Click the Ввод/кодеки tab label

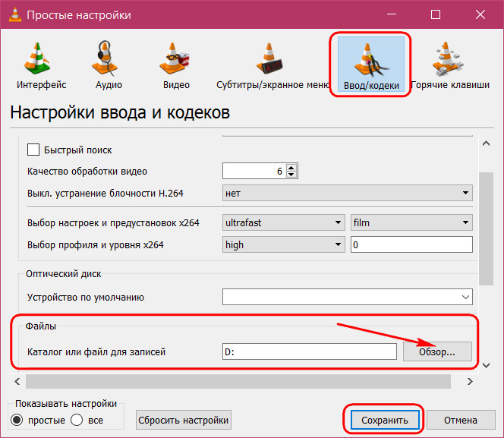[x=371, y=86]
